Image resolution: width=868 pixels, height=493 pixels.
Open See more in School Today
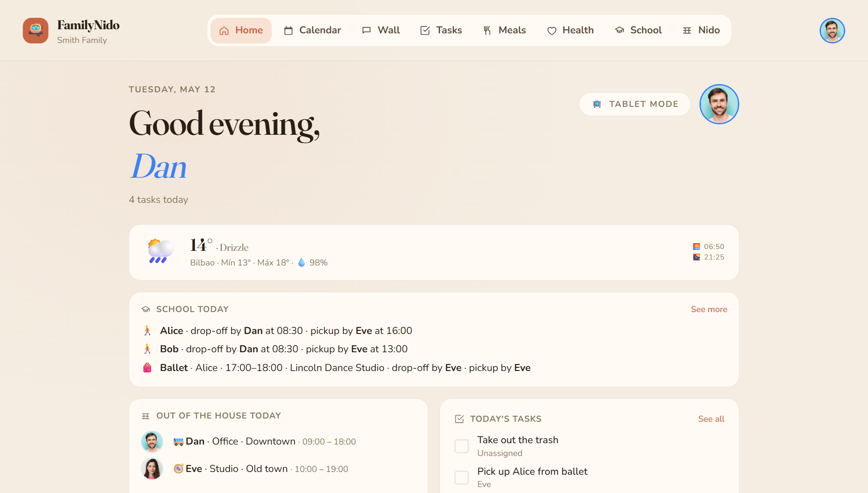tap(709, 309)
